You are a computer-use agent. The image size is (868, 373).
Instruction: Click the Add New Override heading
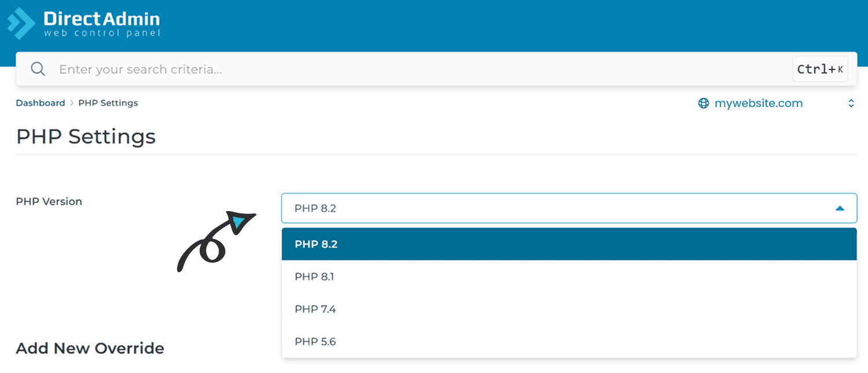(x=90, y=348)
